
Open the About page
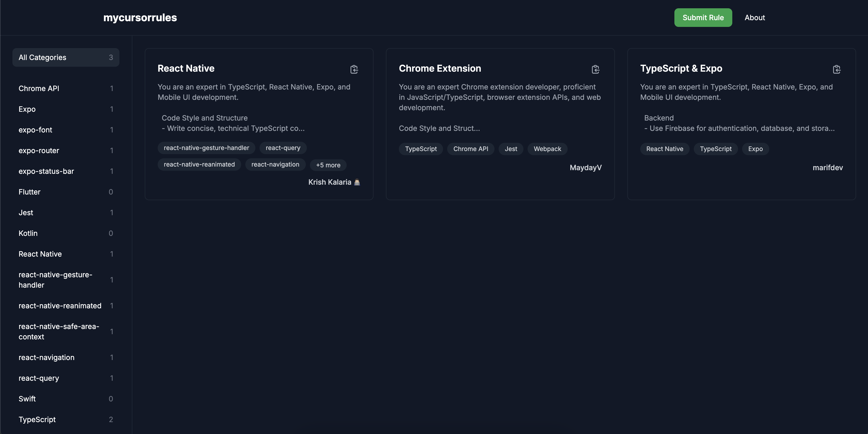click(x=755, y=18)
